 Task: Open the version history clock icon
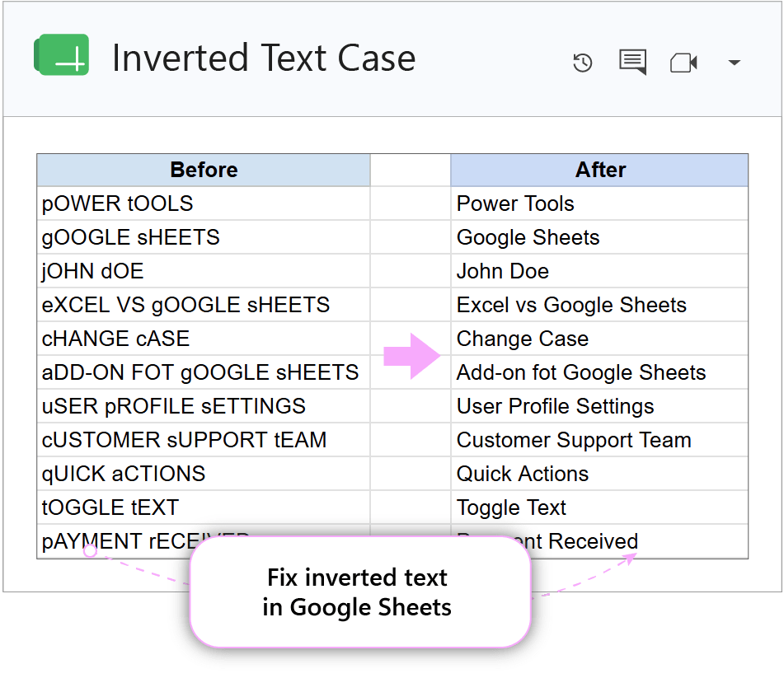(583, 63)
